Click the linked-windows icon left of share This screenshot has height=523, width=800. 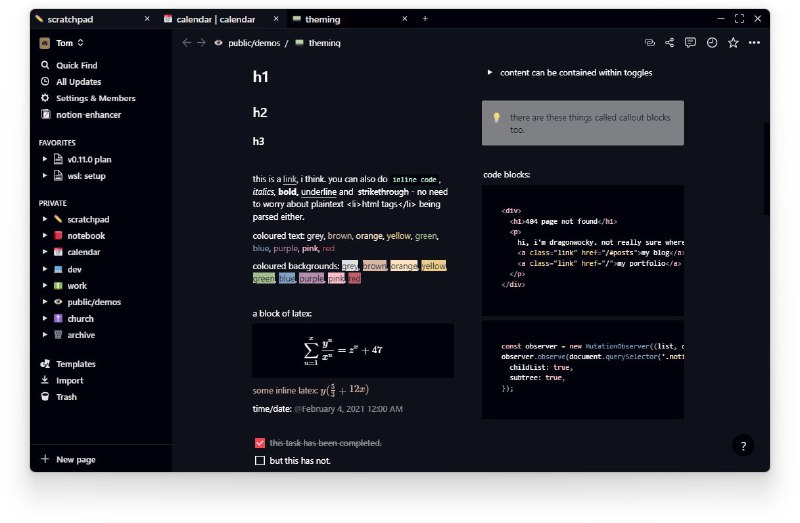tap(649, 43)
